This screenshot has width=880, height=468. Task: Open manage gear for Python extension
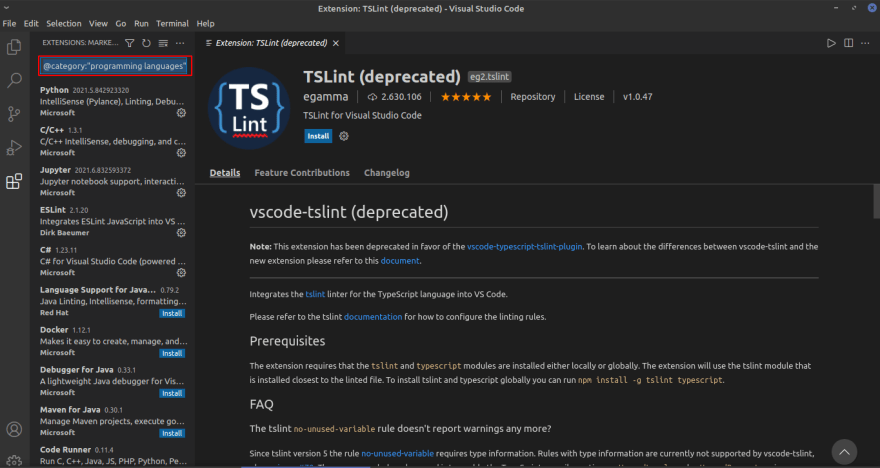coord(181,113)
